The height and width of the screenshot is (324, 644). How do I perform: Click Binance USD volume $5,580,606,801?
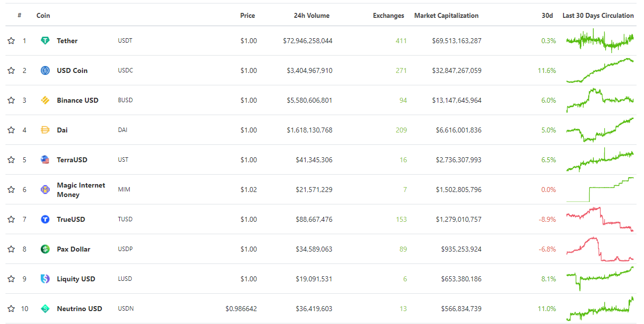pos(310,100)
